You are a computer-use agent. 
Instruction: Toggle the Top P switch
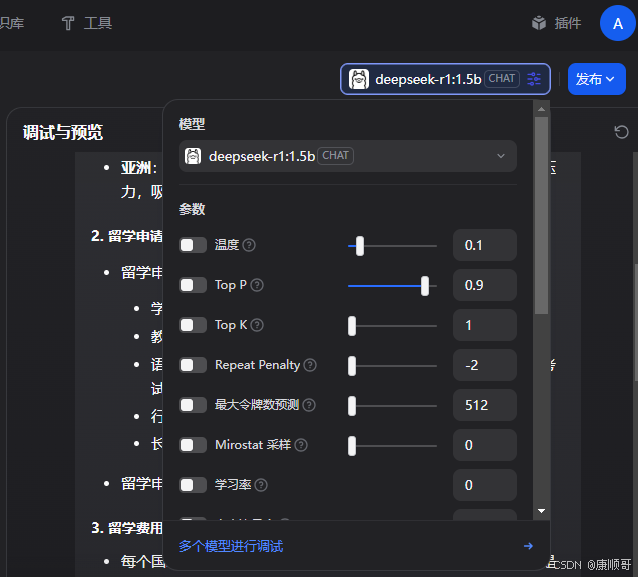click(x=193, y=285)
